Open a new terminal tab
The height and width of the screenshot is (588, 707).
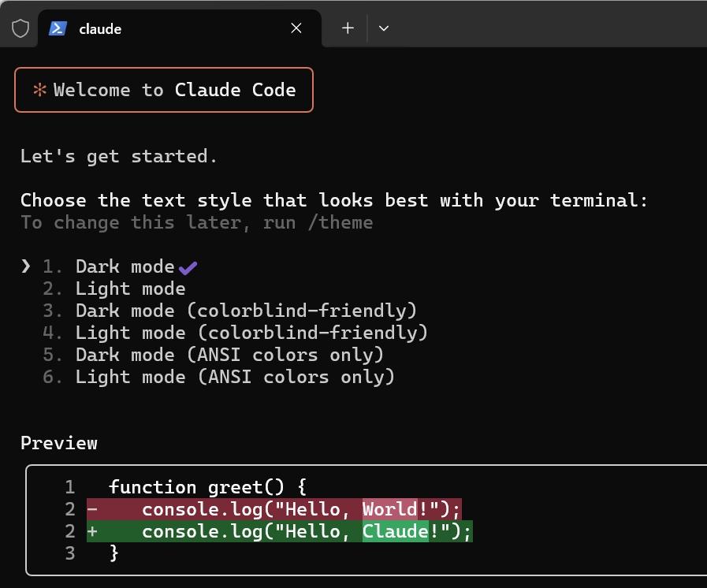(348, 28)
